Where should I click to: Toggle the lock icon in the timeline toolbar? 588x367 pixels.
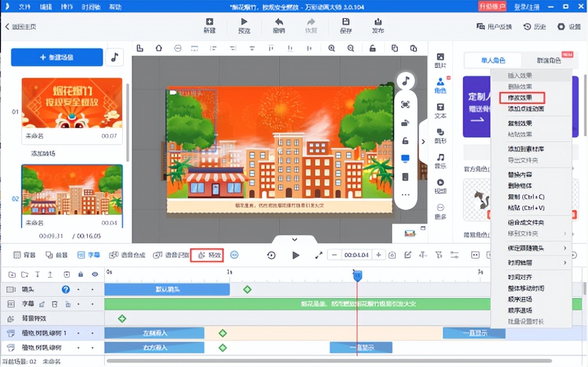(x=81, y=274)
